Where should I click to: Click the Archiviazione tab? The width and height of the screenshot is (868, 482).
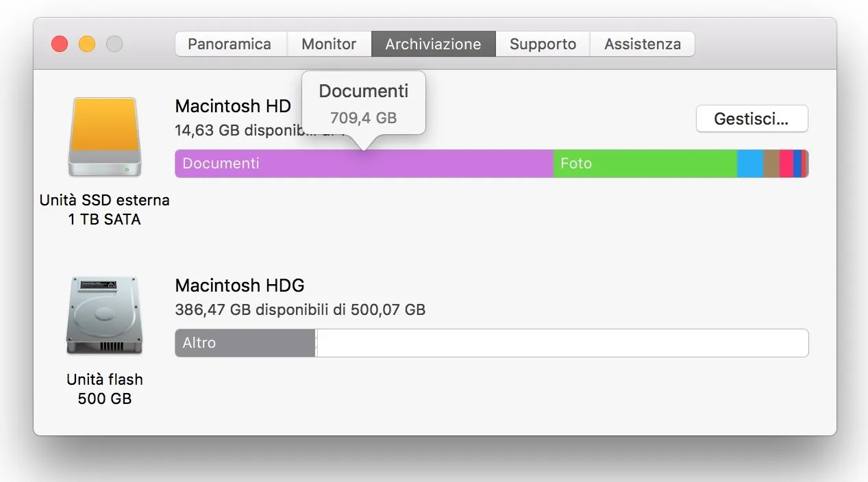[x=433, y=44]
